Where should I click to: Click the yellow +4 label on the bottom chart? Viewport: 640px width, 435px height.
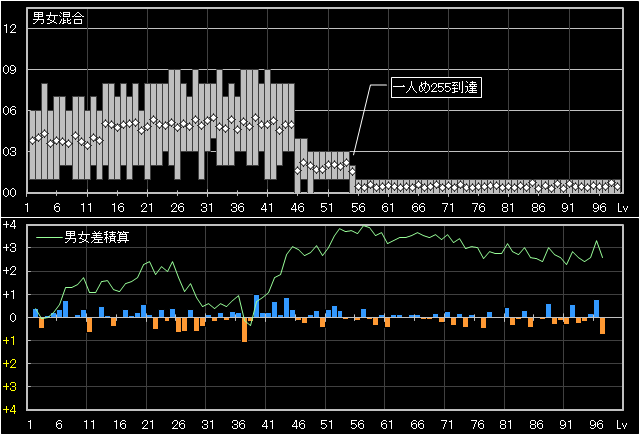click(9, 409)
